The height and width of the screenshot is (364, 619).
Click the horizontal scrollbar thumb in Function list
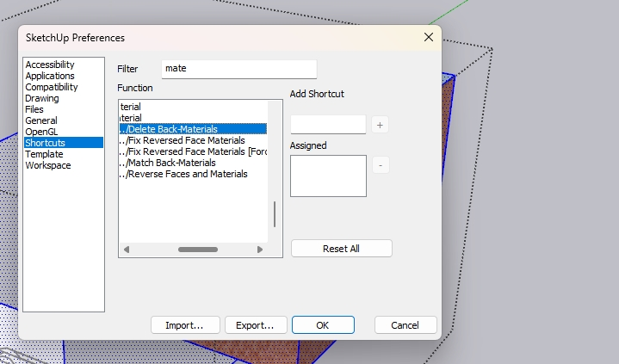[198, 250]
